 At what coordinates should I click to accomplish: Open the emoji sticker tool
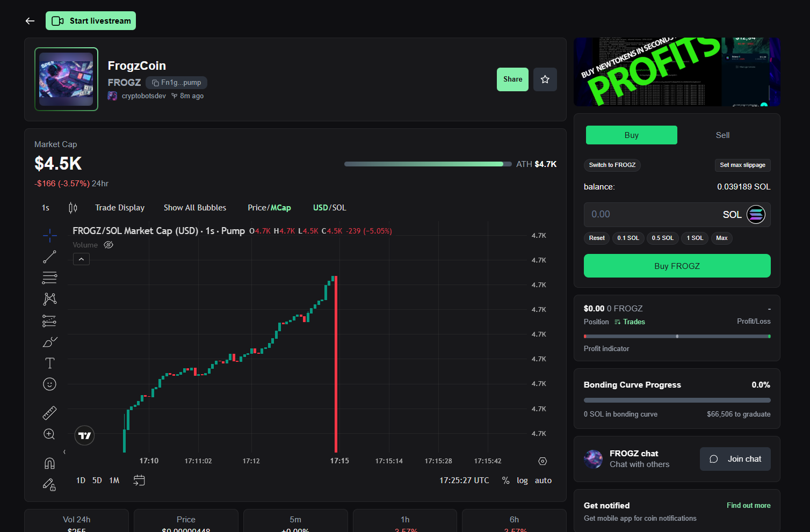(x=49, y=384)
